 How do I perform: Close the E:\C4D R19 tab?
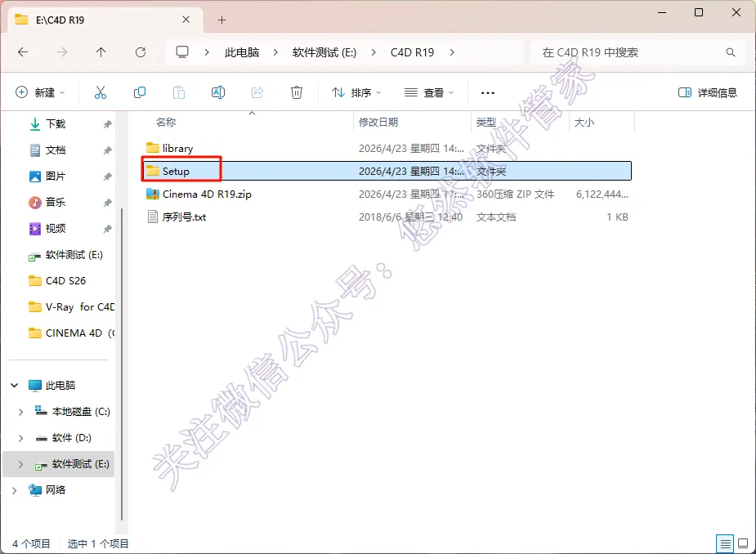(x=186, y=20)
